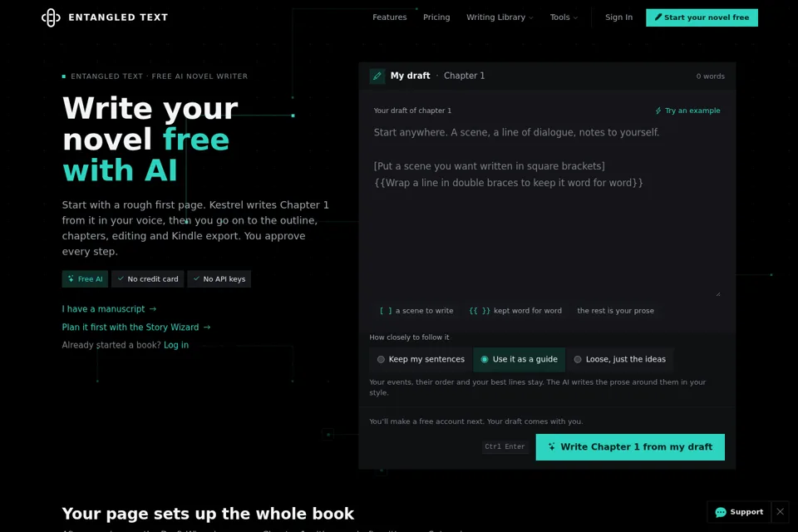The width and height of the screenshot is (798, 532).
Task: Click 'Your page sets up the whole book' heading
Action: (208, 514)
